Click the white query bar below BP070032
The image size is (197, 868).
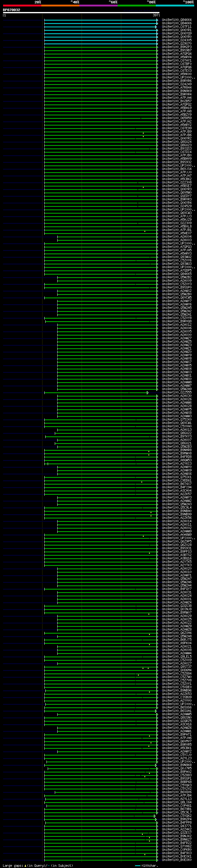pos(81,12)
